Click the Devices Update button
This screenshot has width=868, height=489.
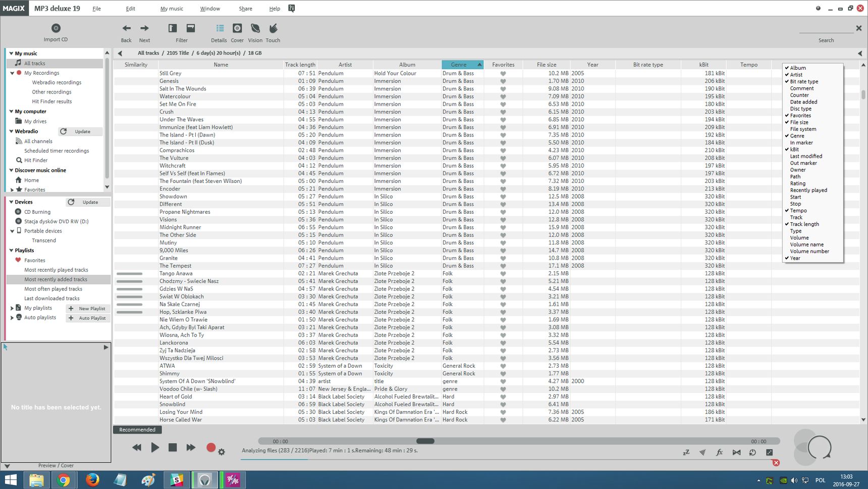(x=88, y=202)
